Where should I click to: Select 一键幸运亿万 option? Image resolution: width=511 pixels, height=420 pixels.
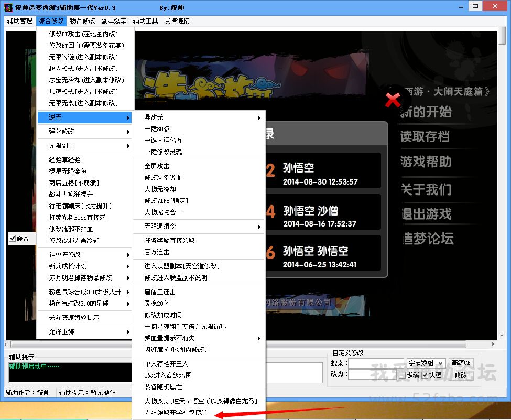[x=199, y=141]
